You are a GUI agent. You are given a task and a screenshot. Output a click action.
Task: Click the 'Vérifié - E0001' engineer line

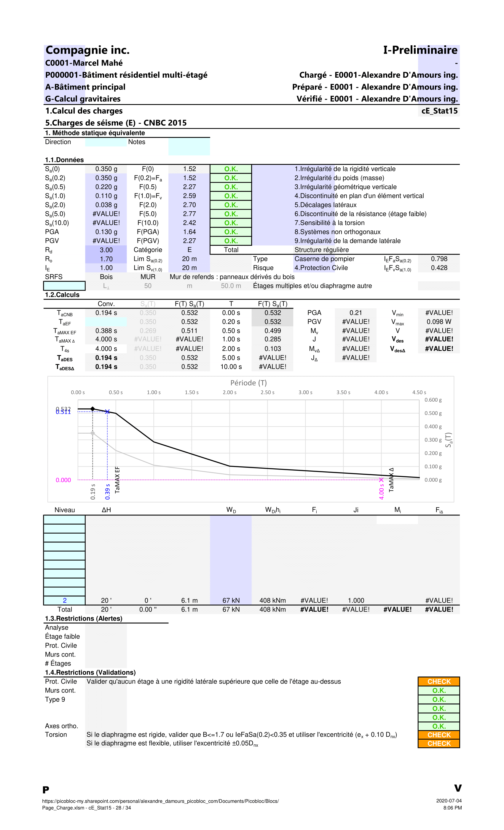coord(377,99)
